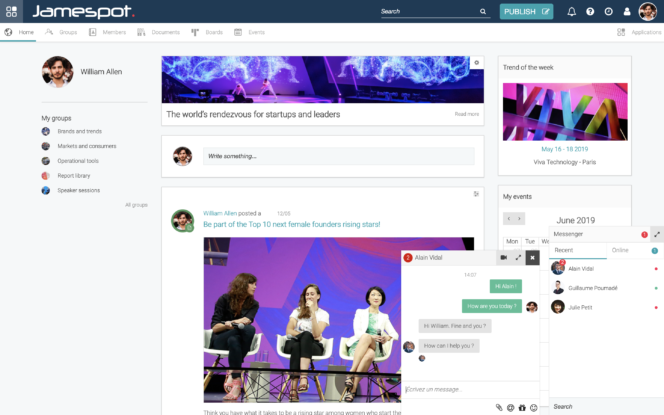Open the recent activity clock icon
This screenshot has width=664, height=415.
point(608,12)
